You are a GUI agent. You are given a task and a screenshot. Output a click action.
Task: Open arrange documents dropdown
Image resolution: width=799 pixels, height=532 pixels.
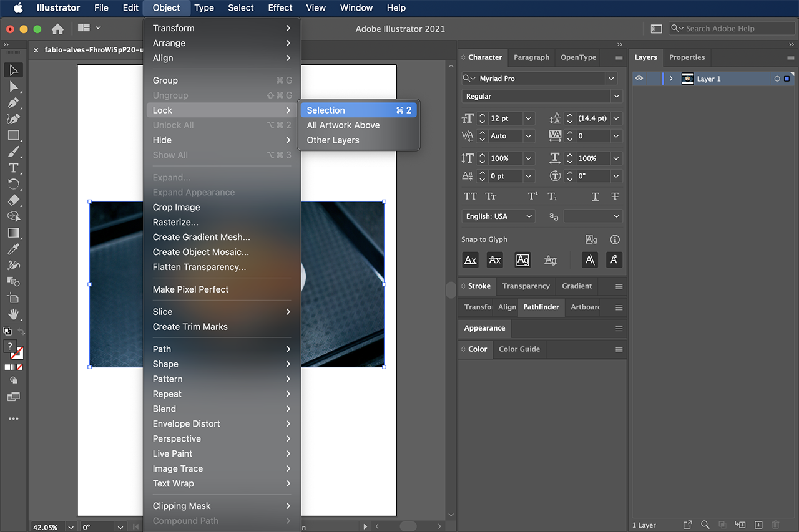tap(90, 28)
